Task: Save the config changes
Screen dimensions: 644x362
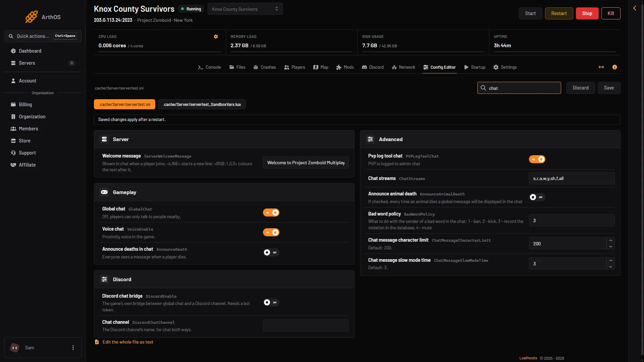Action: pyautogui.click(x=609, y=88)
